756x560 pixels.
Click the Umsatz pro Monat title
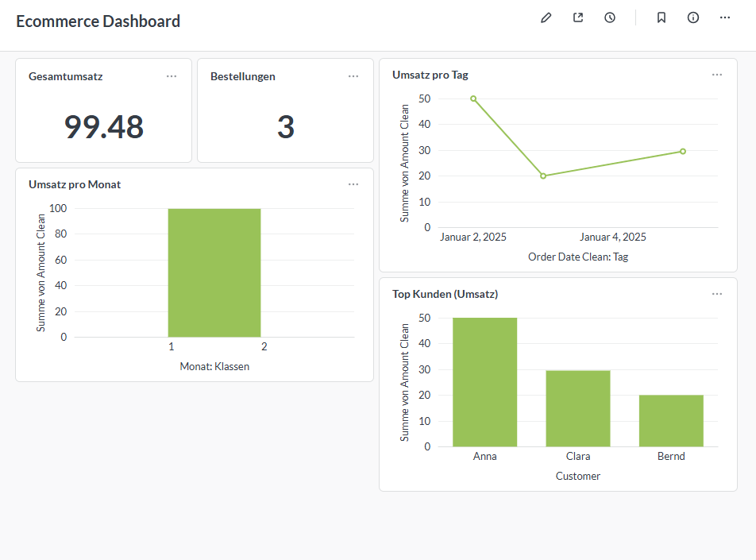tap(75, 184)
